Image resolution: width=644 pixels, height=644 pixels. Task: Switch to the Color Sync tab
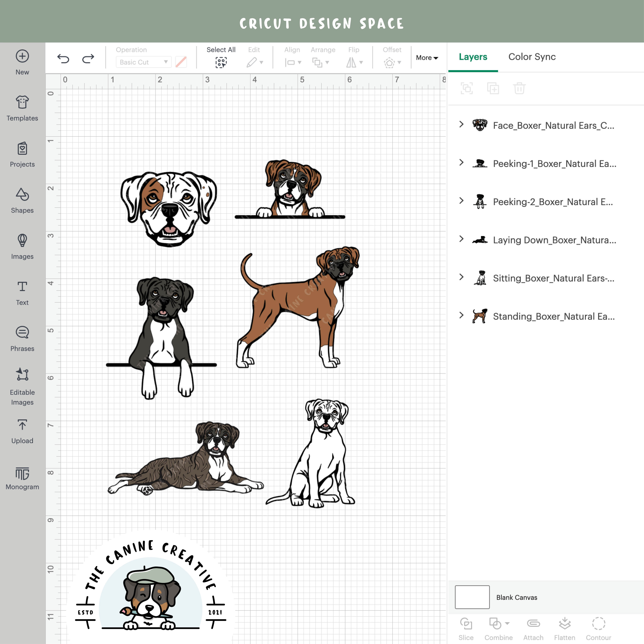(x=532, y=57)
